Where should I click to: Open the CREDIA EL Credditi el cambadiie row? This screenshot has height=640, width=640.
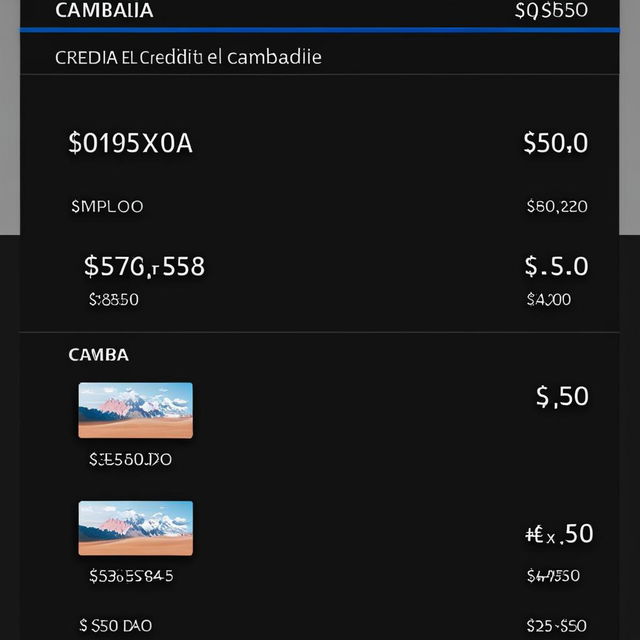click(320, 56)
